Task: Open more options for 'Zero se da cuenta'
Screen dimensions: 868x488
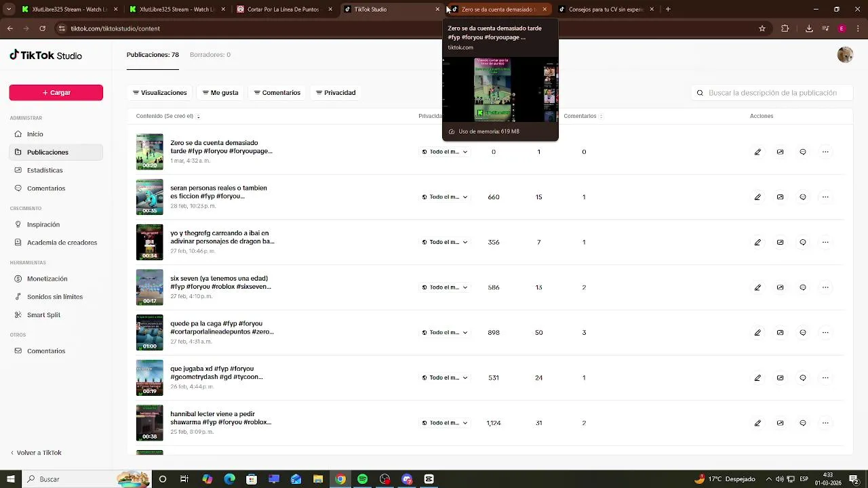Action: click(825, 152)
